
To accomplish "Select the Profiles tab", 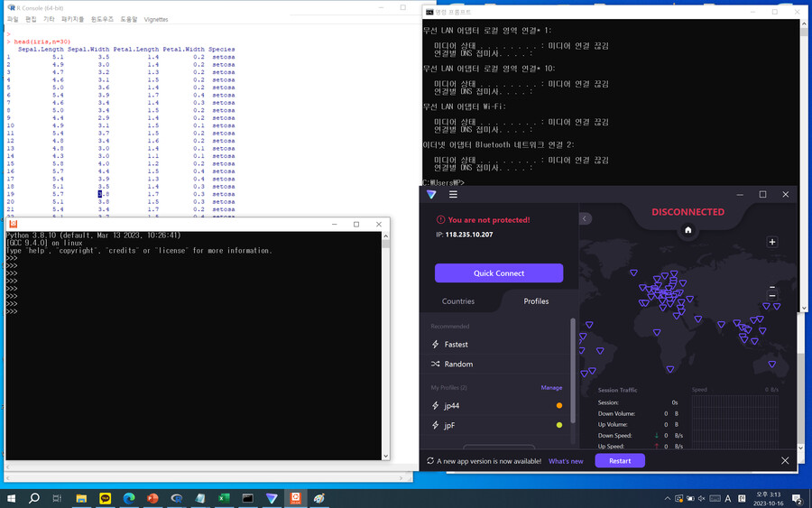I will tap(536, 301).
